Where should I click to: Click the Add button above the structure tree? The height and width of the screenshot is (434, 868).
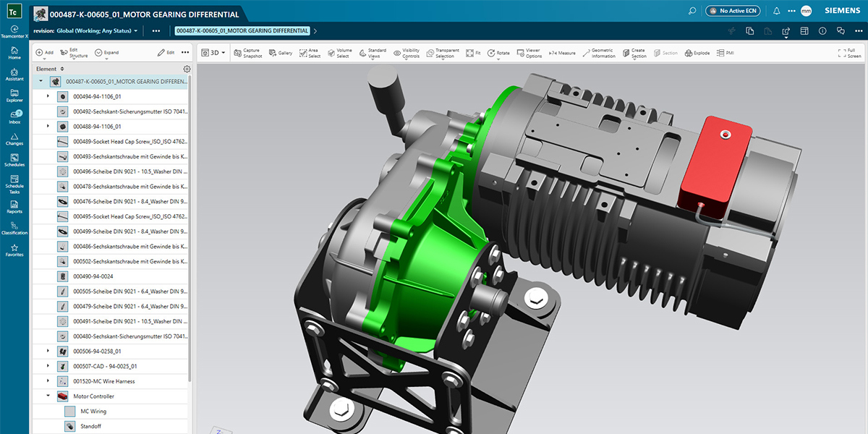coord(44,52)
